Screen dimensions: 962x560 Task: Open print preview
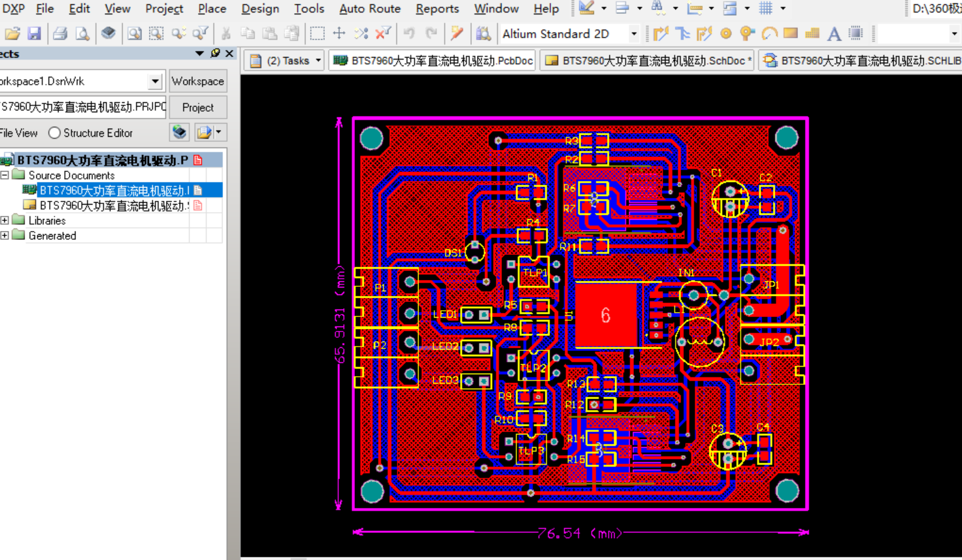pos(82,33)
